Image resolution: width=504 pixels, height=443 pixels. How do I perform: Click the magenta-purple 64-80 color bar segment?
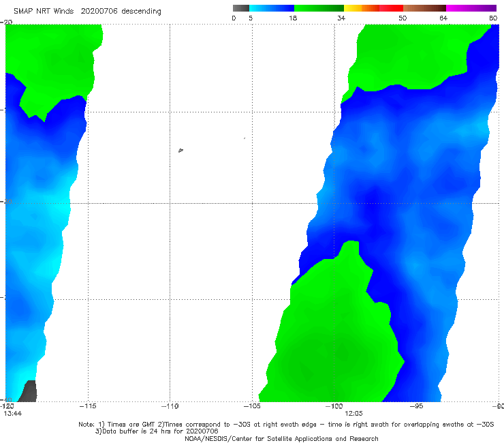coord(471,8)
